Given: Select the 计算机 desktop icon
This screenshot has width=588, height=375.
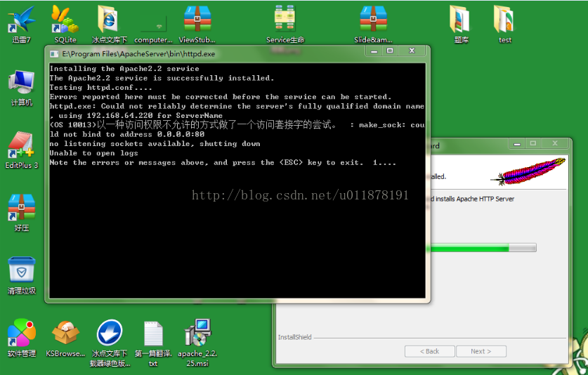Looking at the screenshot, I should pos(21,88).
